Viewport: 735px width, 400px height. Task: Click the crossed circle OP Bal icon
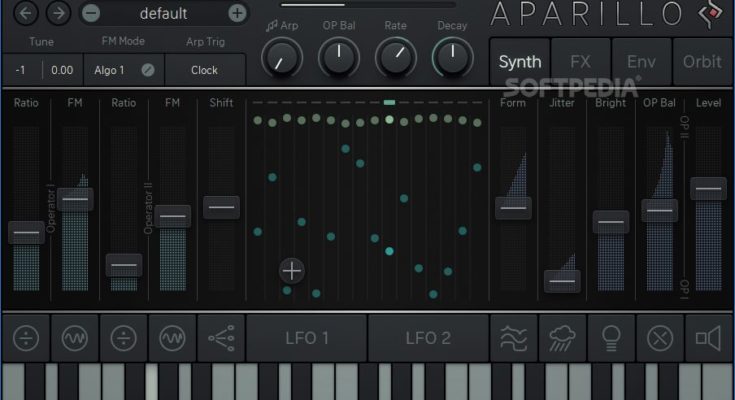click(659, 339)
